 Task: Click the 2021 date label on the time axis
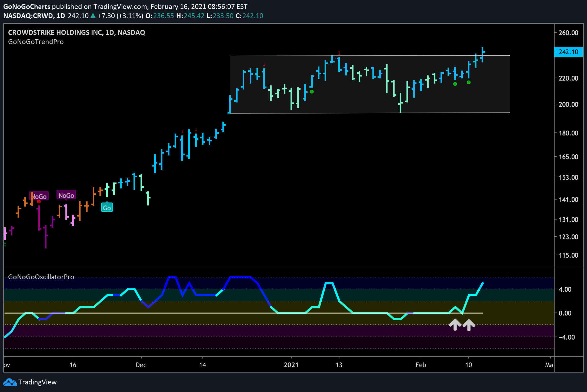pos(291,365)
